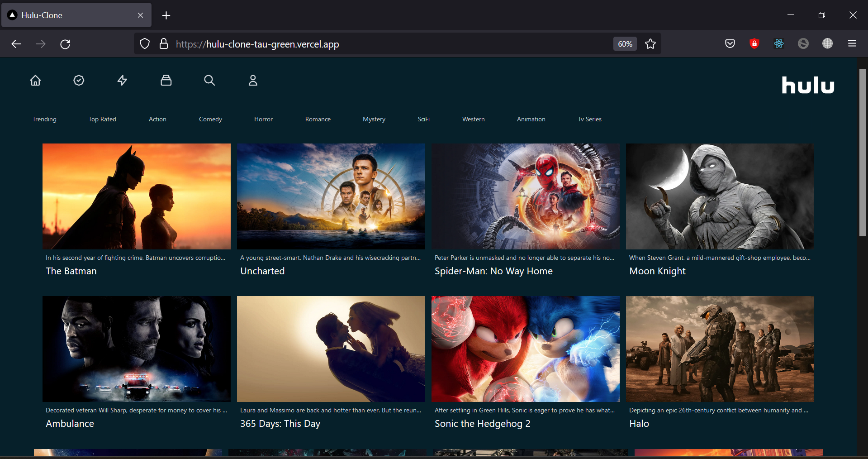
Task: Reset the 60% zoom level indicator
Action: tap(625, 44)
